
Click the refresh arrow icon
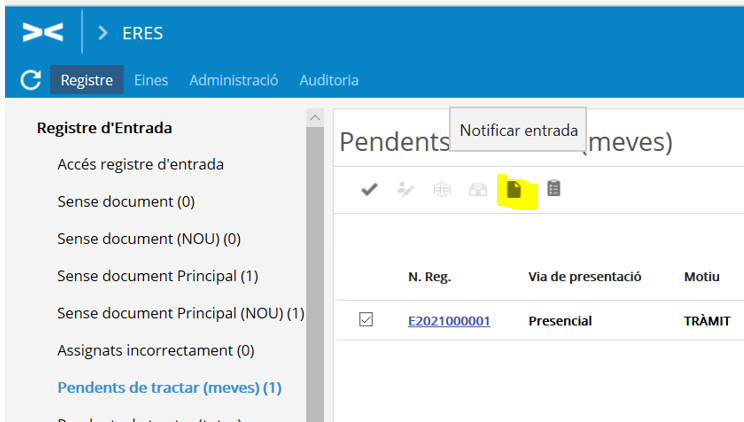click(x=31, y=80)
